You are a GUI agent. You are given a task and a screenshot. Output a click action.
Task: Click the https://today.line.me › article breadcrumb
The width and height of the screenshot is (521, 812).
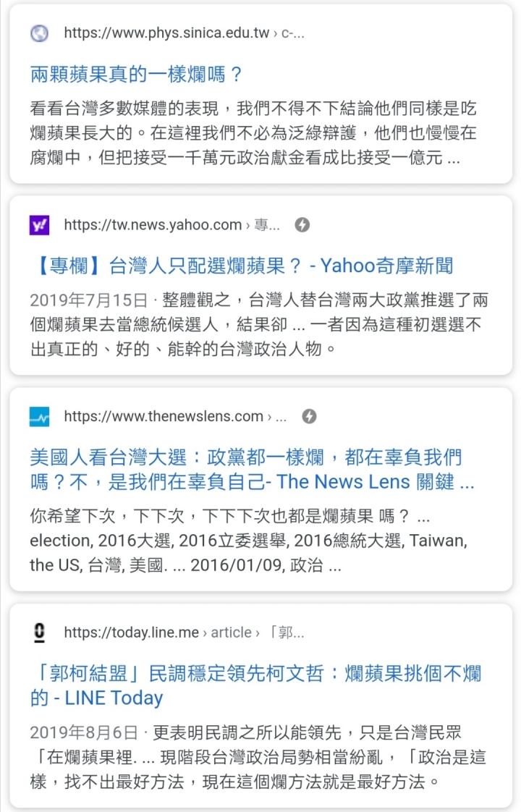(158, 633)
